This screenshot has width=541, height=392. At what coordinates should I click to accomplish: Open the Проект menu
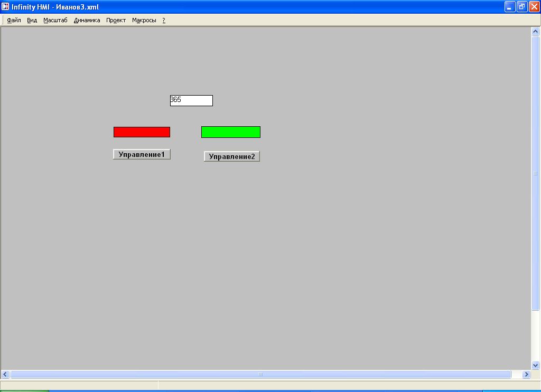(x=116, y=21)
